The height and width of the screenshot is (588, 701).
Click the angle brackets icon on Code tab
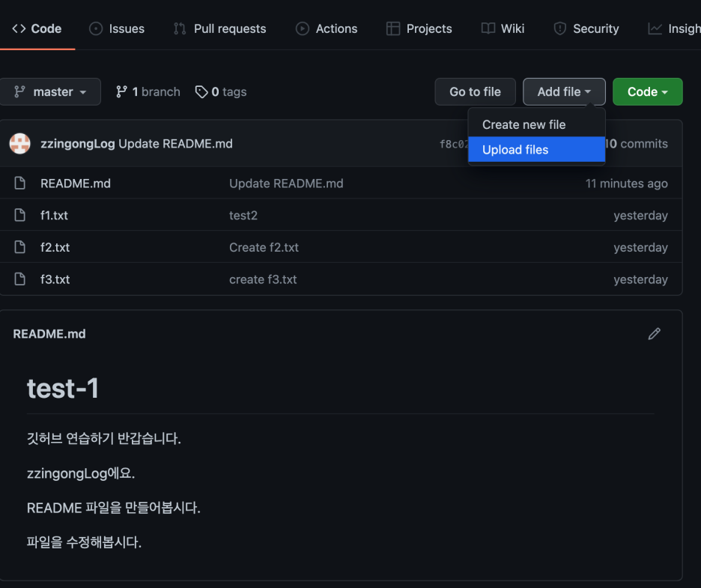(x=19, y=28)
